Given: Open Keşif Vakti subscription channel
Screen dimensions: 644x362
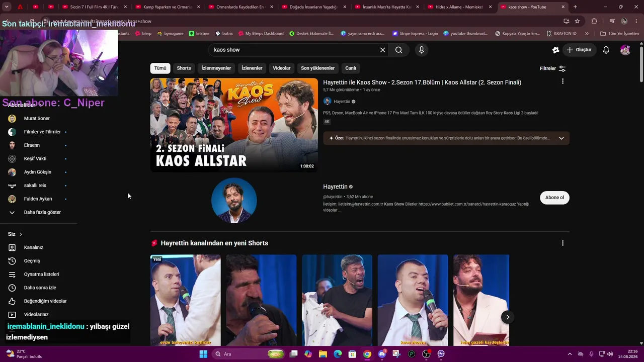Looking at the screenshot, I should pyautogui.click(x=35, y=159).
